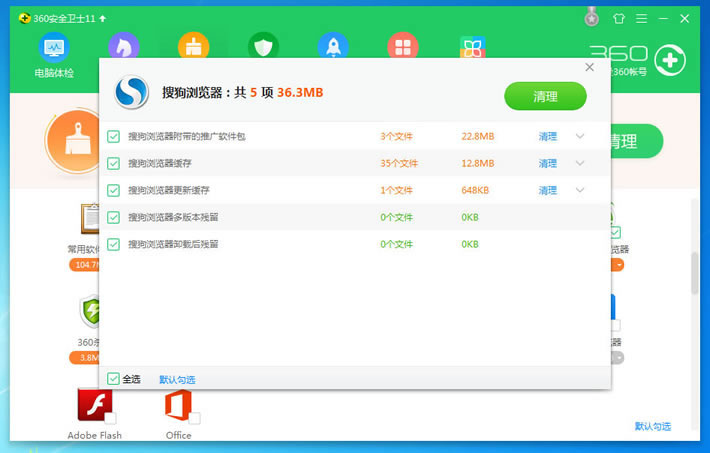
Task: Open the colorful software manager icon
Action: 473,47
